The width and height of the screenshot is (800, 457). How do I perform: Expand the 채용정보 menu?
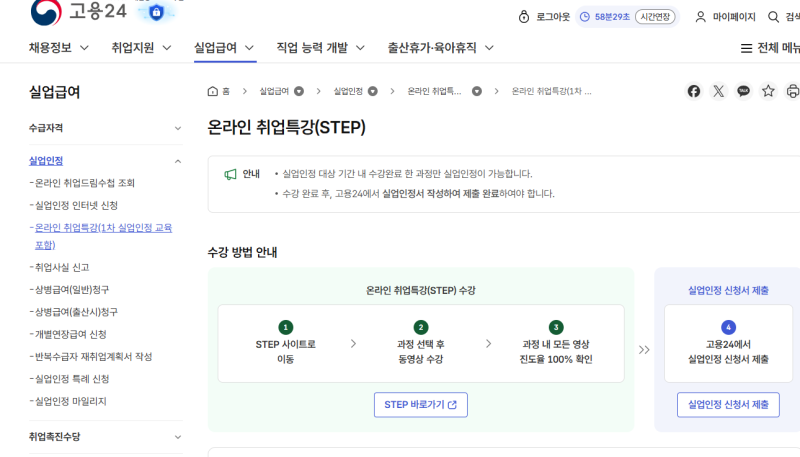59,48
